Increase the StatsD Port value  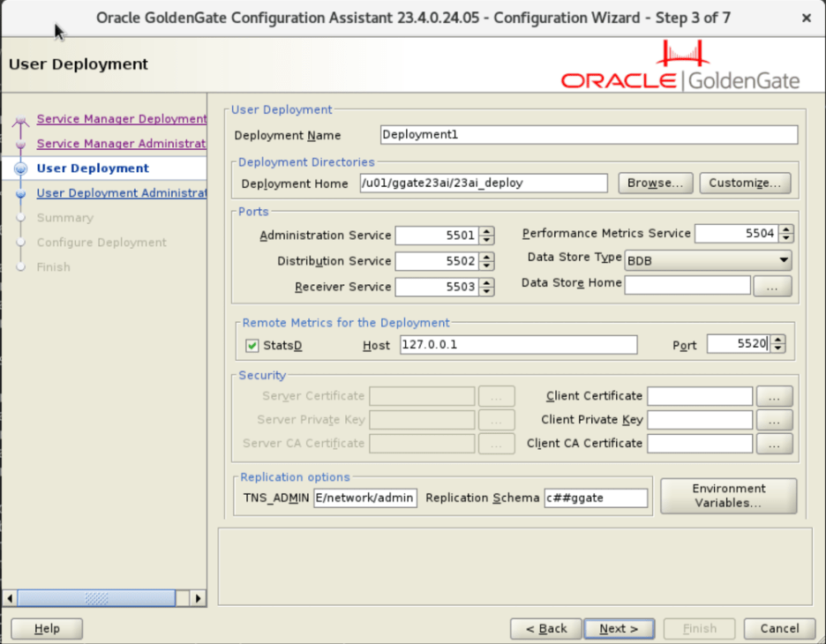pyautogui.click(x=778, y=340)
